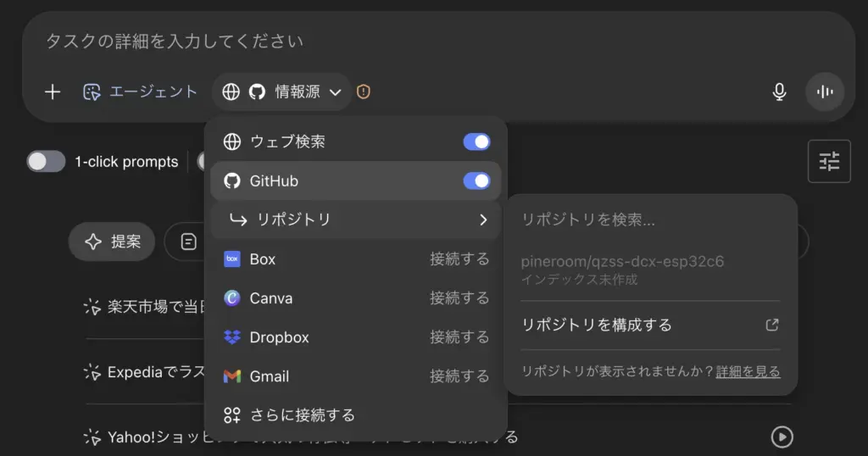
Task: Click the orange warning shield icon
Action: 364,92
